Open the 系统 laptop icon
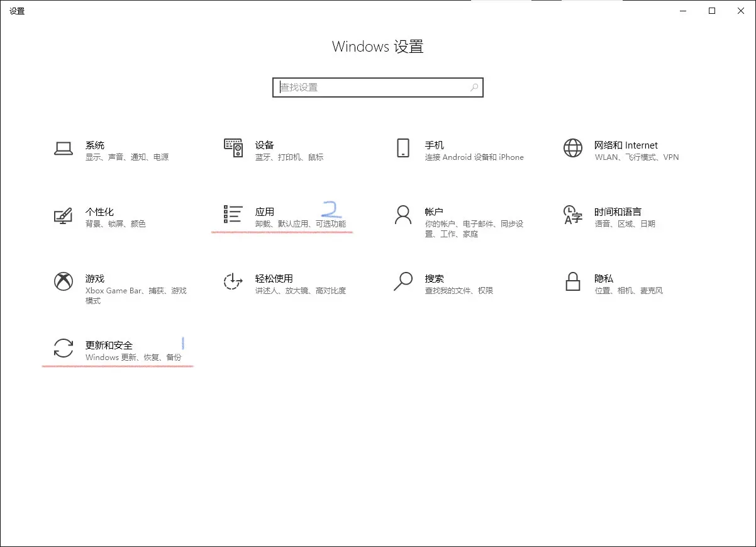Image resolution: width=756 pixels, height=547 pixels. pos(64,149)
